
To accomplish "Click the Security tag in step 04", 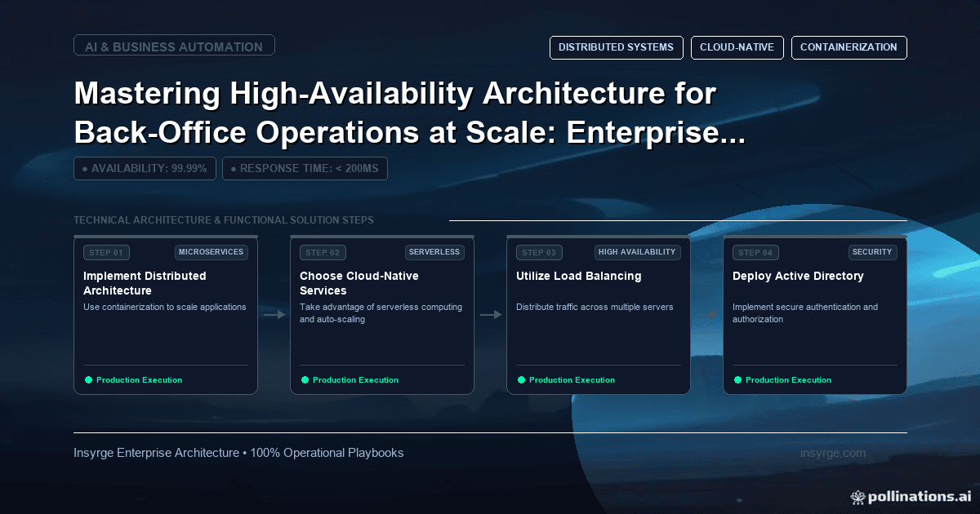I will click(x=872, y=252).
